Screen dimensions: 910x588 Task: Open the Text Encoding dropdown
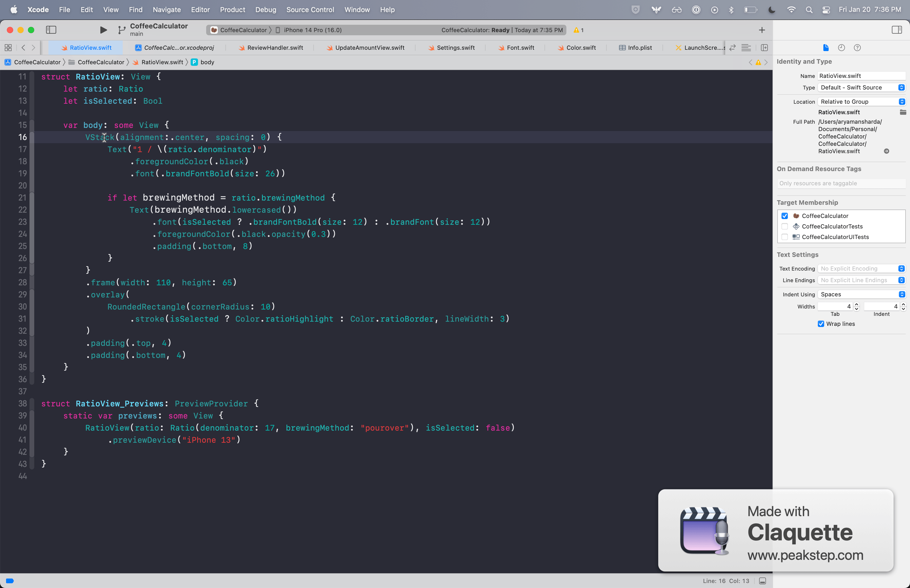click(862, 268)
